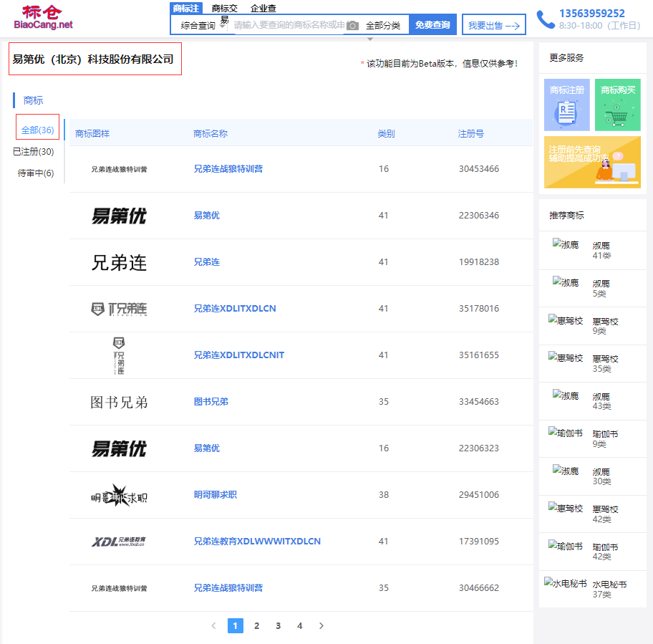Click the 类别 column header

click(386, 134)
